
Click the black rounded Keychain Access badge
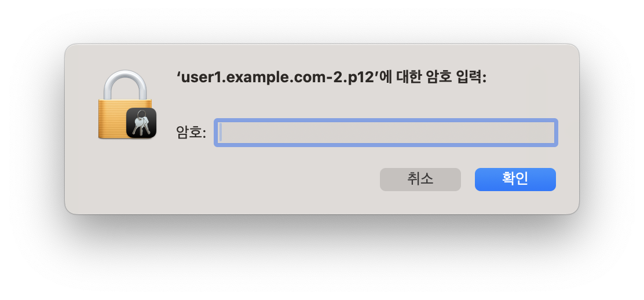click(141, 123)
